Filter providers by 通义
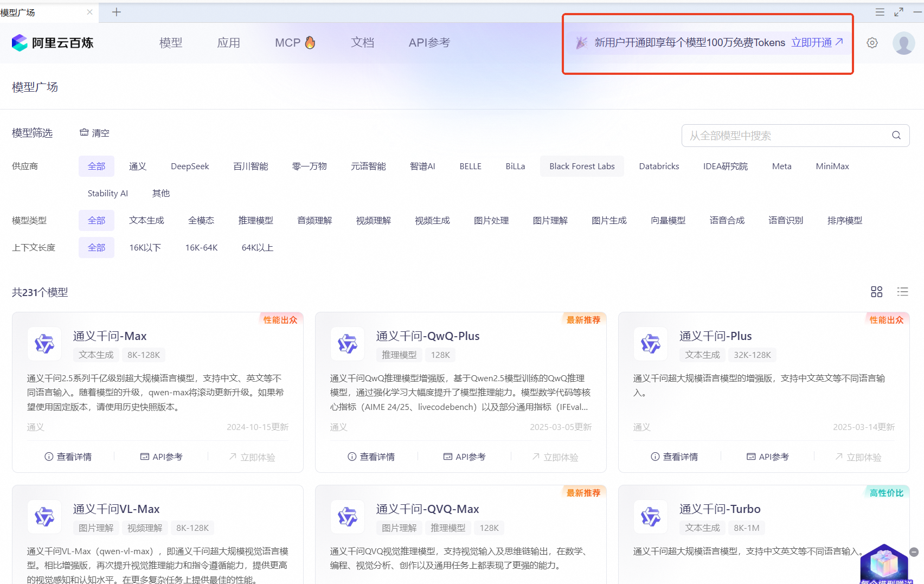Viewport: 924px width, 584px height. coord(138,166)
